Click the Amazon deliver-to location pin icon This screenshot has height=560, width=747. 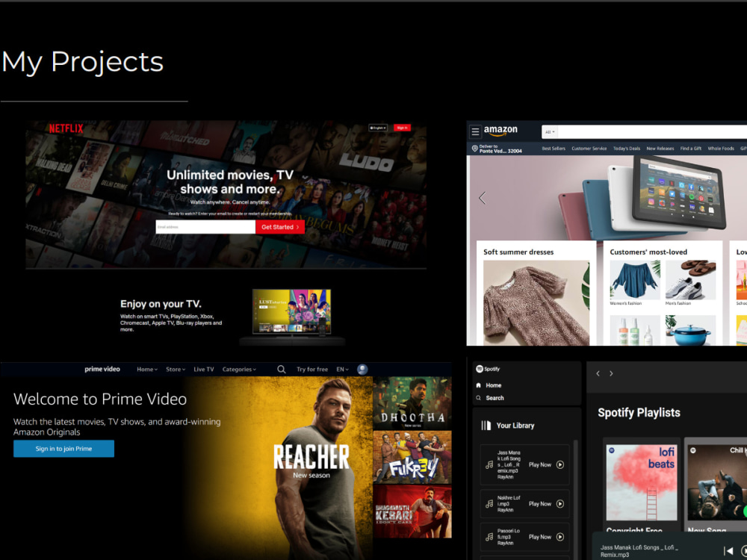coord(474,149)
